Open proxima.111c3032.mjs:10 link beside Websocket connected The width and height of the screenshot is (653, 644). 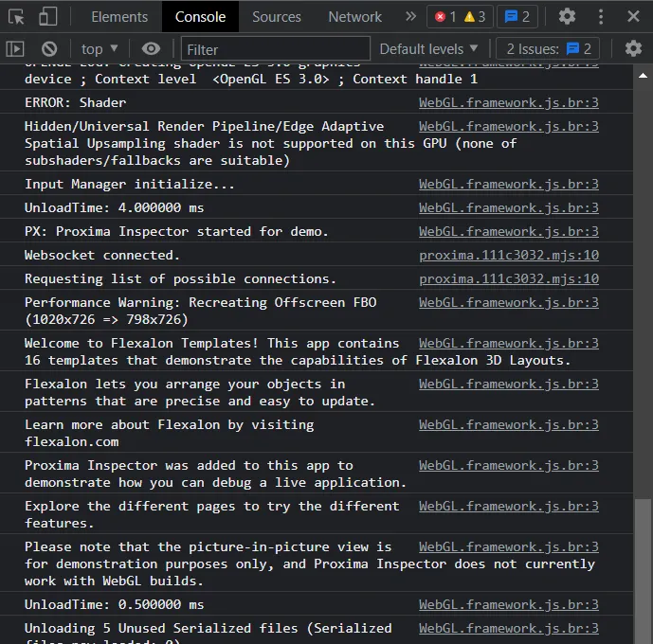(x=509, y=255)
